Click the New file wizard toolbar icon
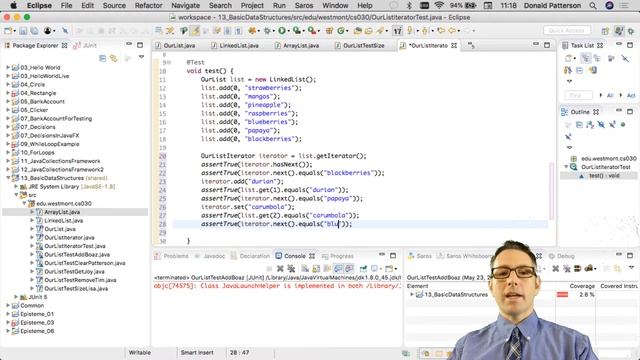640x360 pixels. [8, 31]
